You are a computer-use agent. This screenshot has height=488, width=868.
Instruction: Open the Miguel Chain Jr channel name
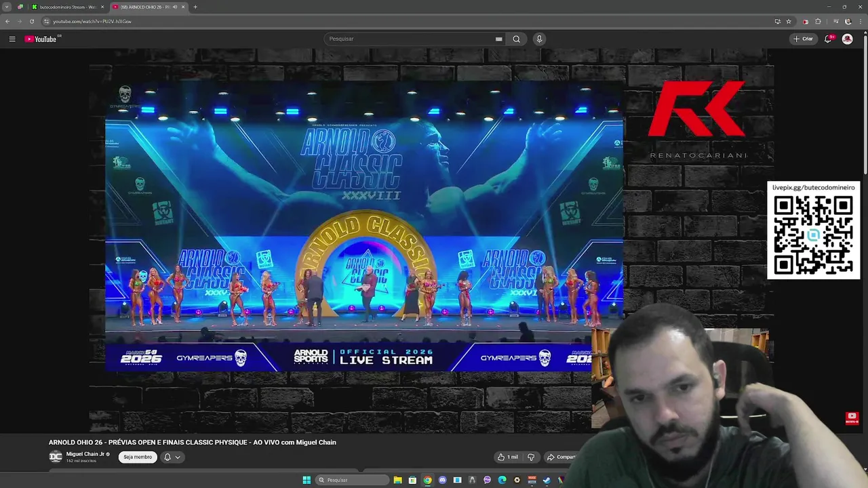(x=85, y=454)
